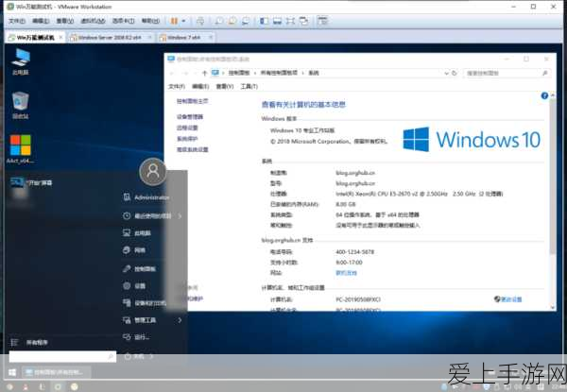Click the up arrow in System window
Screen dimensions: 567x392
tap(204, 73)
